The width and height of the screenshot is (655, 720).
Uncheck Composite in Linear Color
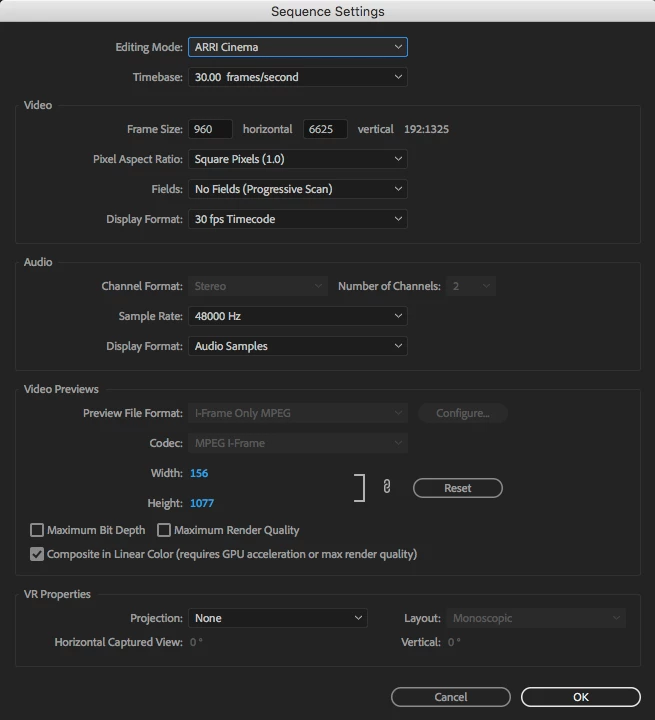click(37, 554)
